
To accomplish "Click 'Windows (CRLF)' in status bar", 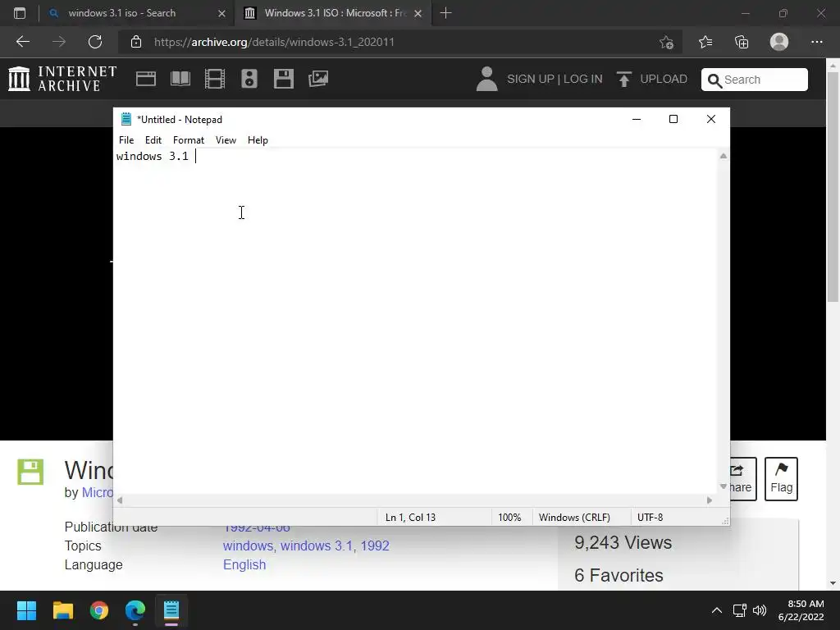I will click(574, 518).
